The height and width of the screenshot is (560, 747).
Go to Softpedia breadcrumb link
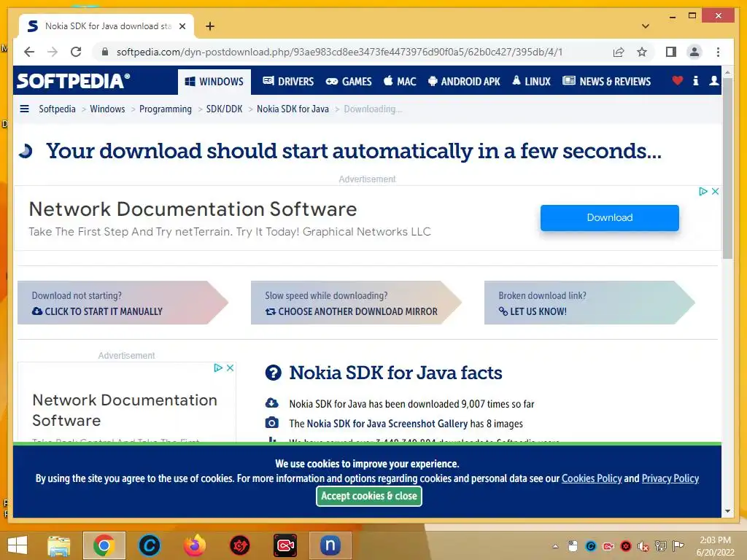[x=57, y=109]
